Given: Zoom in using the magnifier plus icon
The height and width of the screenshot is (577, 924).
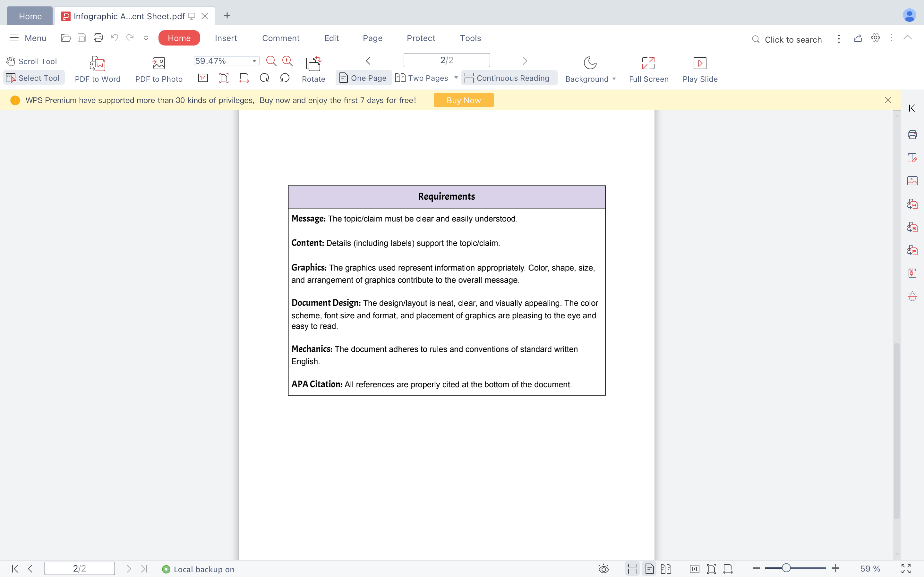Looking at the screenshot, I should pos(287,61).
